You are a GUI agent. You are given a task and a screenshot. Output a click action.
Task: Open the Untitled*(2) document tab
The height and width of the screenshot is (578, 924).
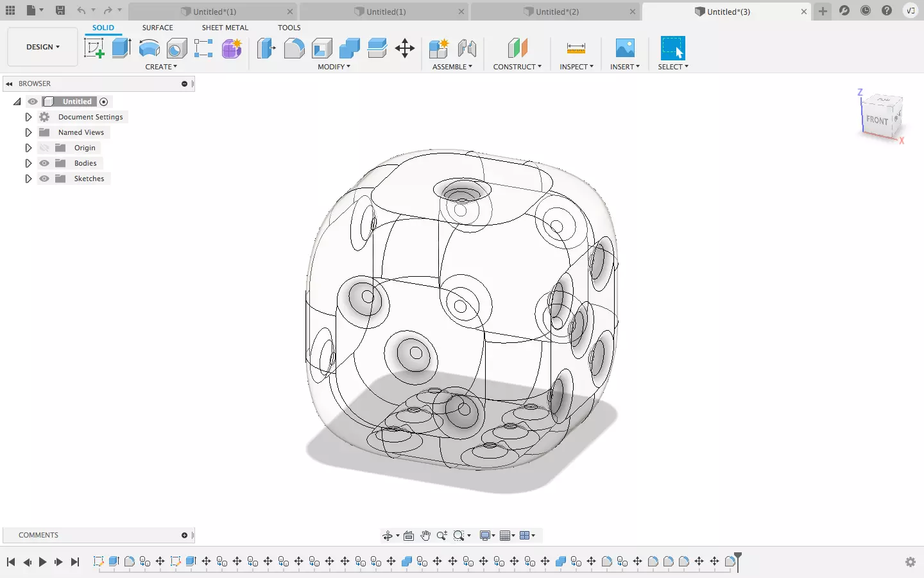click(556, 12)
